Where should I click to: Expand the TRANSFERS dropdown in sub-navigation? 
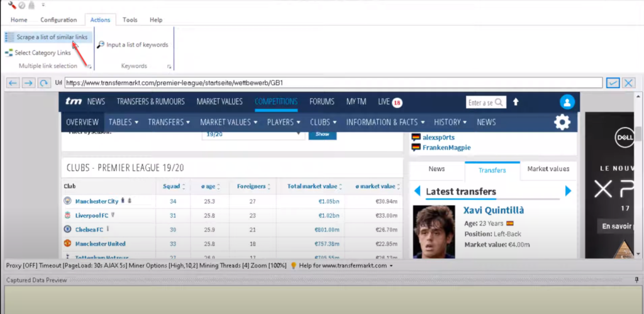click(x=169, y=122)
